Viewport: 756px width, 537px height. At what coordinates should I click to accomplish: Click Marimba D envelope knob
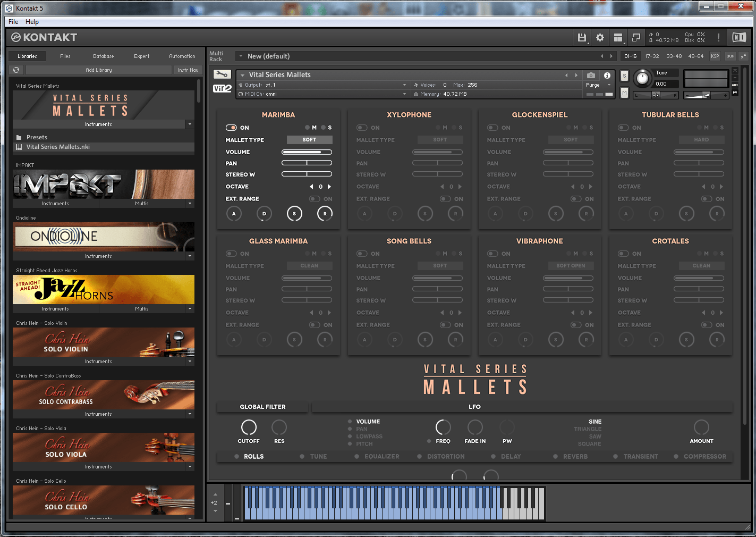(x=264, y=214)
